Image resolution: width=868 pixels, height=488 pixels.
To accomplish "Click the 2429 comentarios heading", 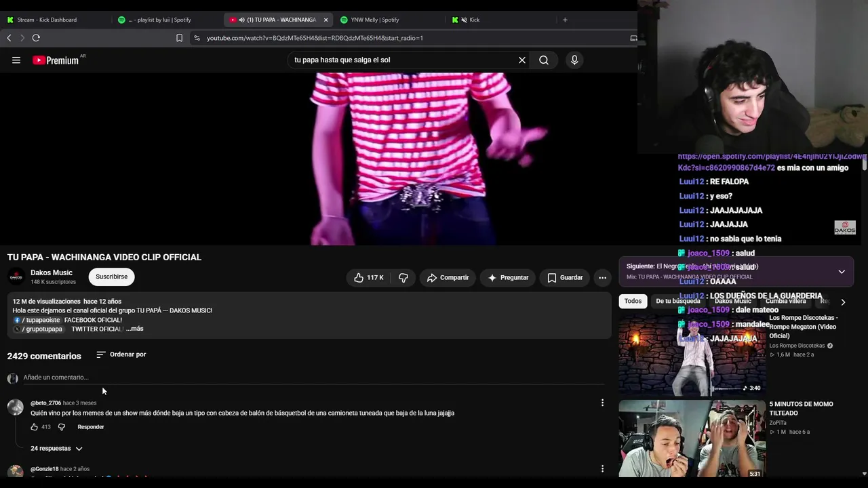I will [x=44, y=356].
